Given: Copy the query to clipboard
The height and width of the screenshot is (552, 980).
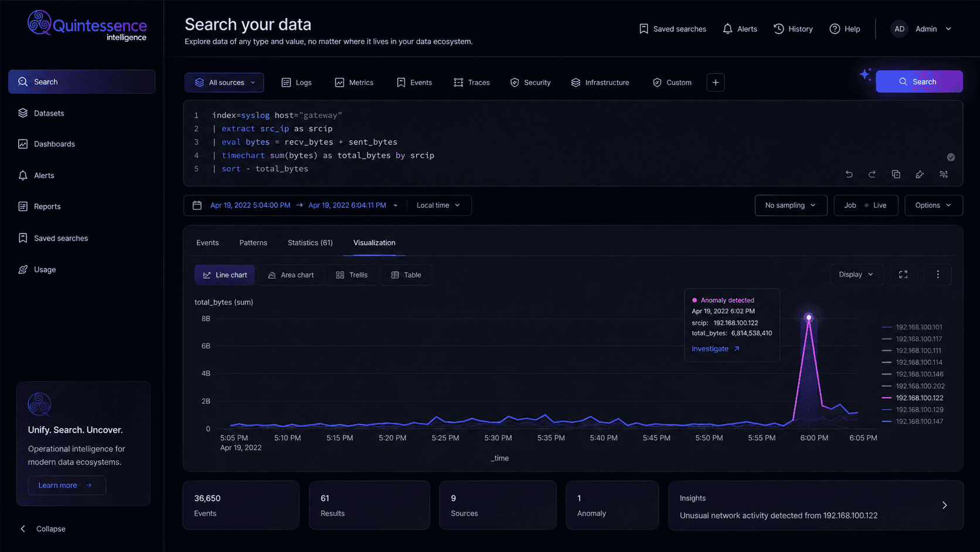Looking at the screenshot, I should coord(896,174).
